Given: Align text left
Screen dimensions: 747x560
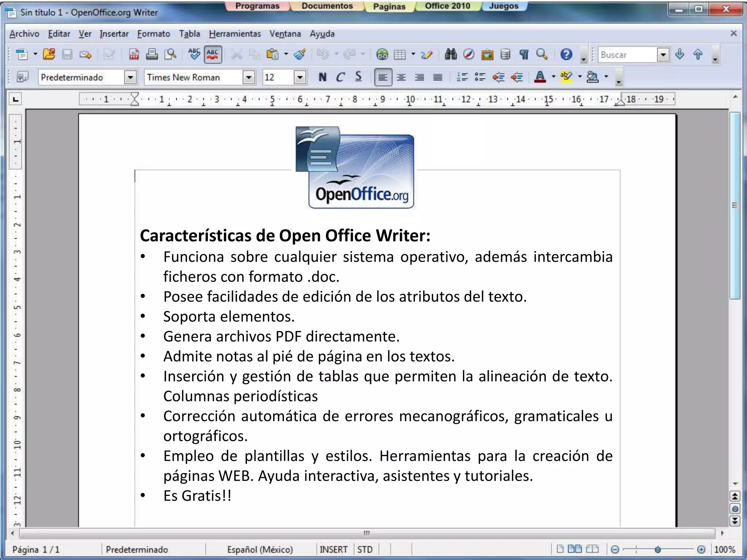Looking at the screenshot, I should 383,77.
